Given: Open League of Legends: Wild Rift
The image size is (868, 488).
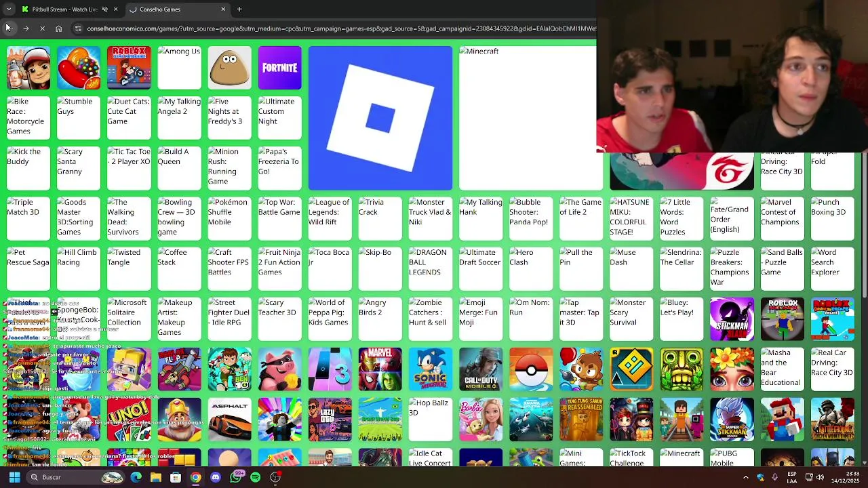Looking at the screenshot, I should [x=330, y=218].
